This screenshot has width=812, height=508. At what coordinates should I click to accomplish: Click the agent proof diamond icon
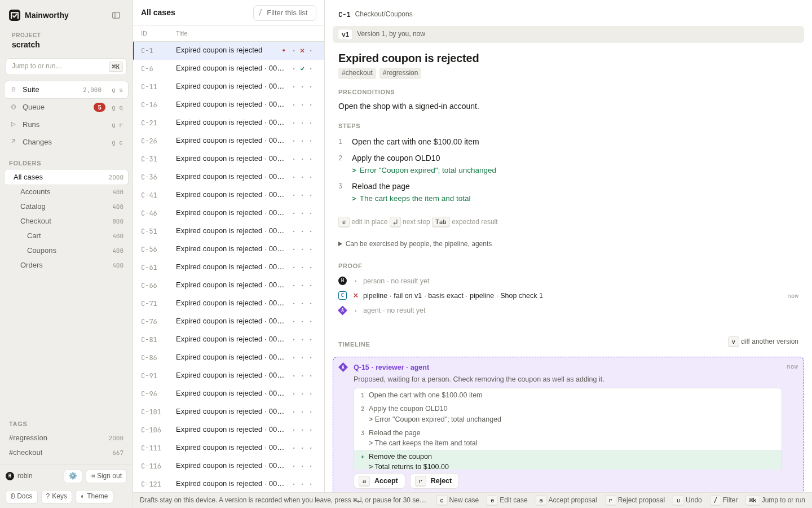[x=342, y=310]
